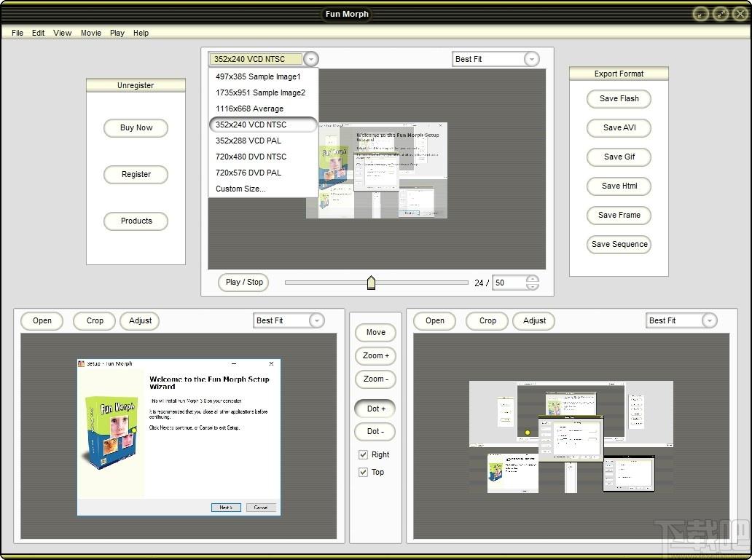Open right image Best Fit dropdown

(709, 320)
